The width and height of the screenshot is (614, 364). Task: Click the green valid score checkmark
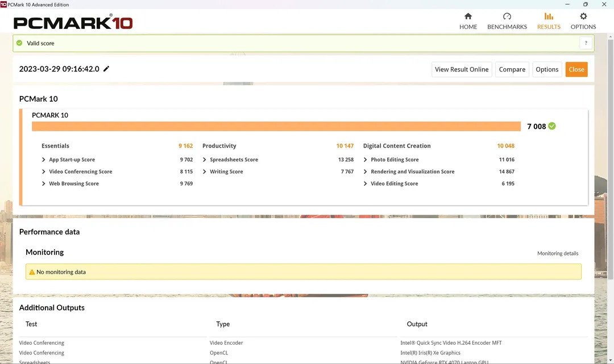click(x=20, y=43)
